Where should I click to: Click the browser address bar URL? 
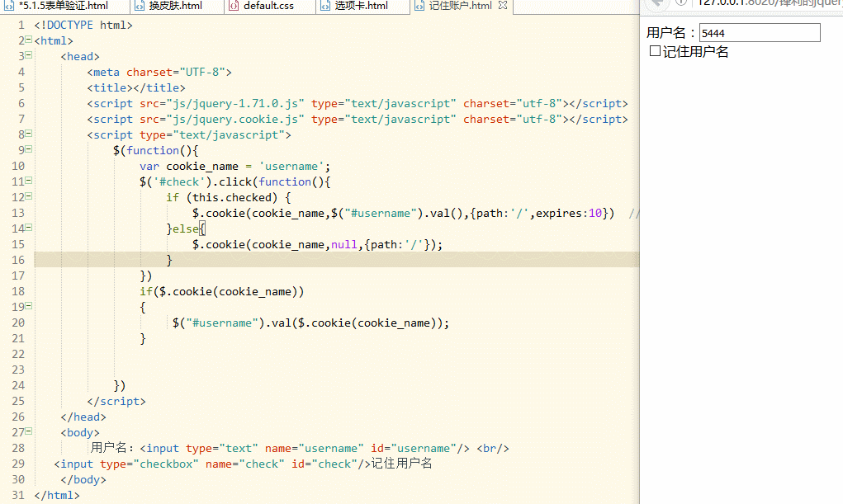pyautogui.click(x=769, y=3)
